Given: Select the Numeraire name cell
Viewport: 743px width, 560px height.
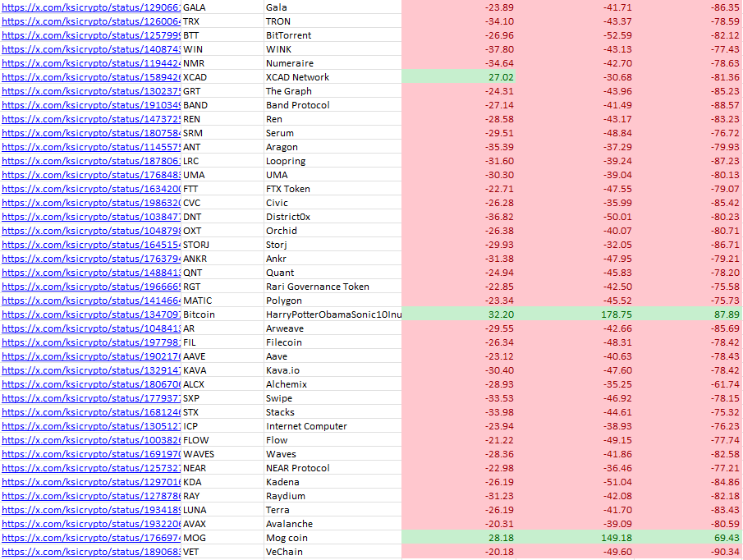Looking at the screenshot, I should point(333,63).
